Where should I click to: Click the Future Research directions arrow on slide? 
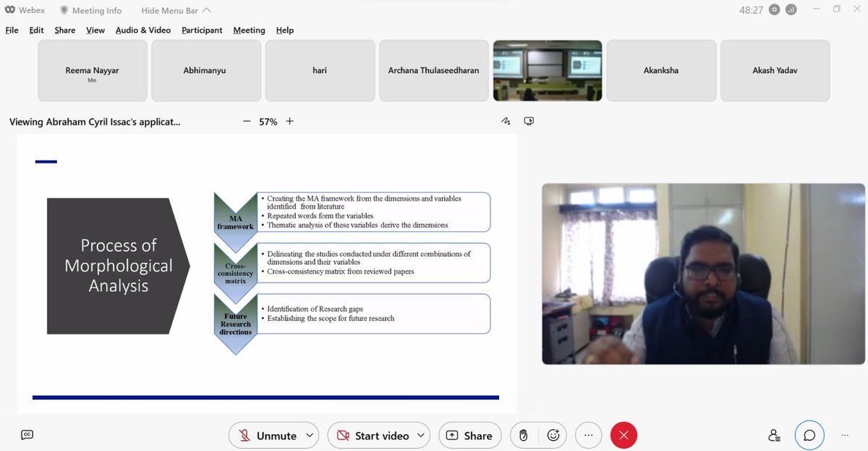coord(236,323)
